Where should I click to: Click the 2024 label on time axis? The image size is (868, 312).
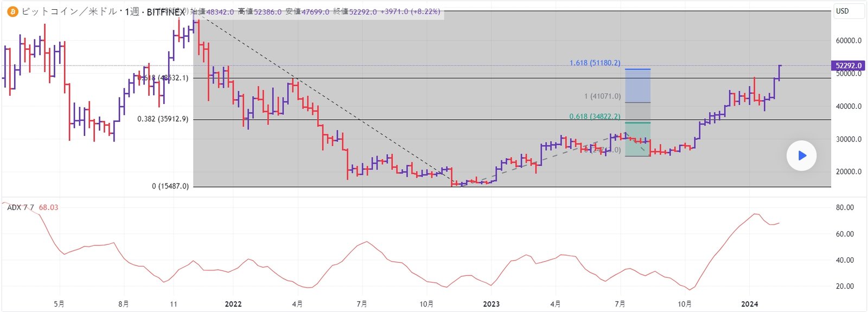coord(749,304)
